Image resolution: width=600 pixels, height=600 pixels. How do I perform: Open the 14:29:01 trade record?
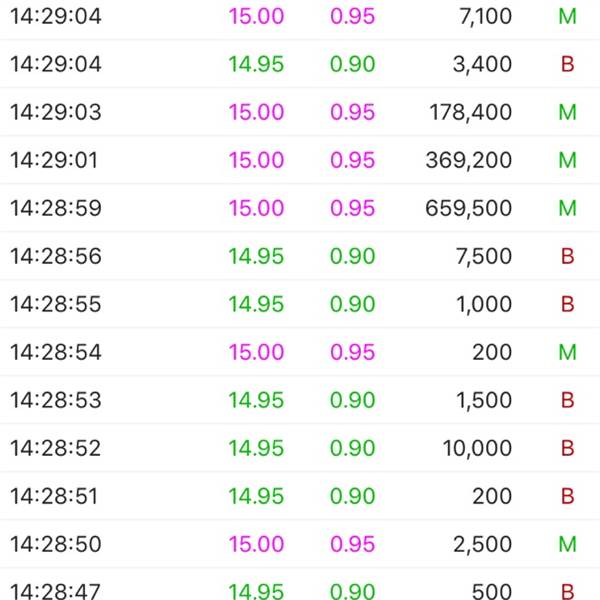point(300,160)
